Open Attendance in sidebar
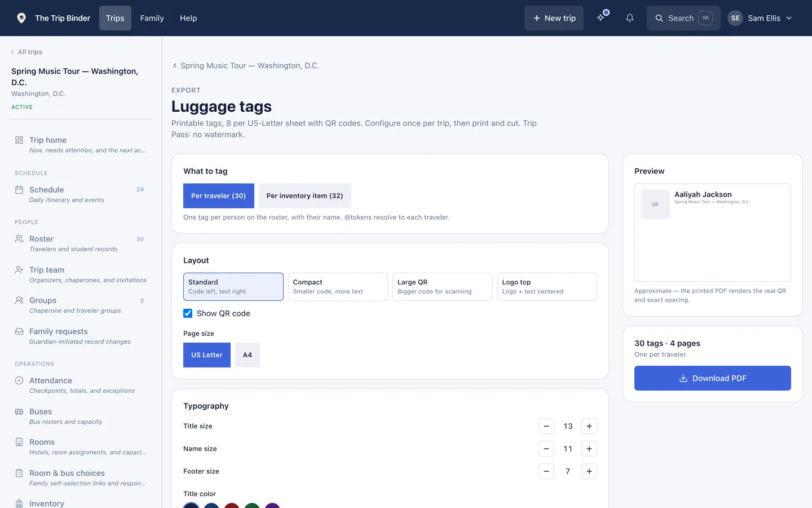The width and height of the screenshot is (812, 508). coord(81,385)
